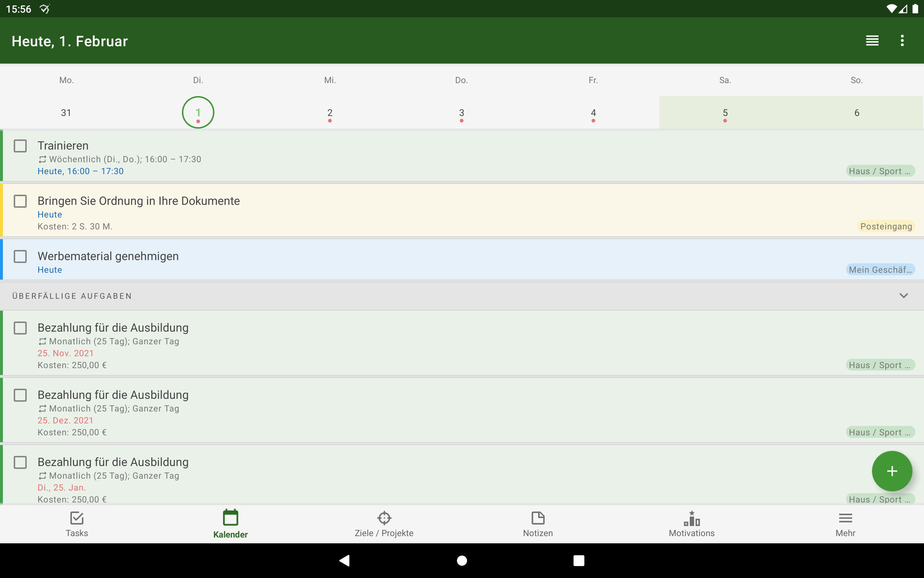Tap Haus / Sport tag on Trainieren
Image resolution: width=924 pixels, height=578 pixels.
pos(880,171)
